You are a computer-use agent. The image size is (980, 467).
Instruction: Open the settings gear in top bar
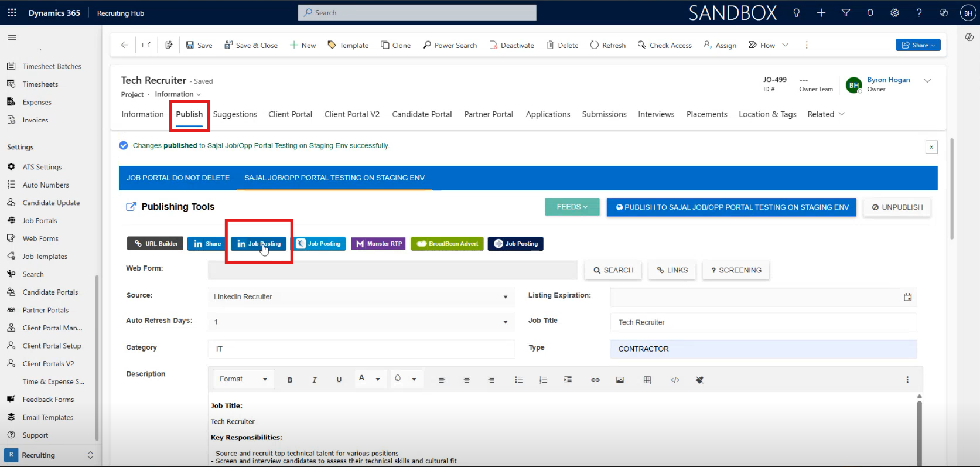pos(894,13)
